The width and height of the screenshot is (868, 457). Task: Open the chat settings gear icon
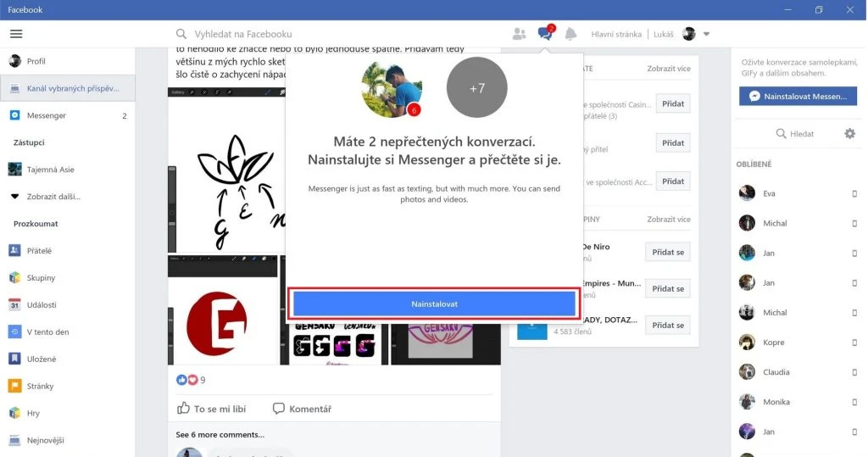[849, 134]
